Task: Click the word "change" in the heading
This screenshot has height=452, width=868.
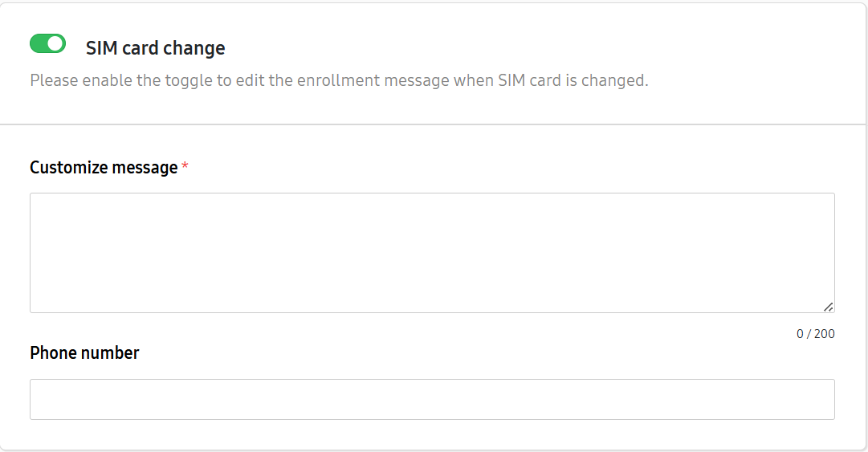Action: coord(194,48)
